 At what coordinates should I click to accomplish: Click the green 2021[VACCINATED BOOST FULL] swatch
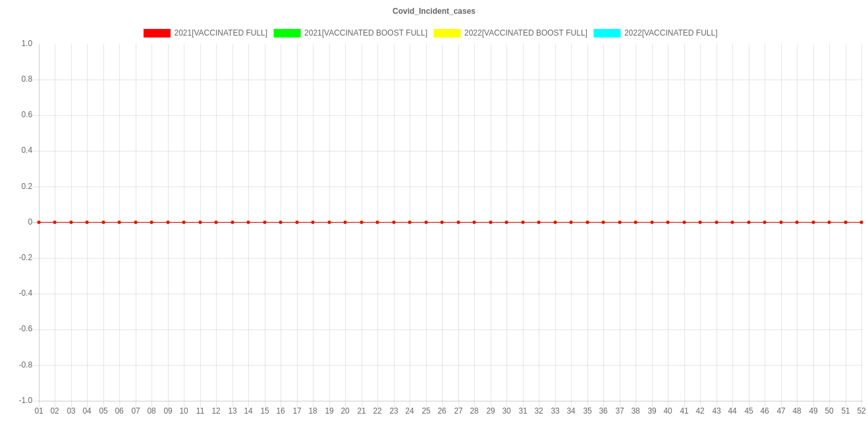pyautogui.click(x=286, y=33)
